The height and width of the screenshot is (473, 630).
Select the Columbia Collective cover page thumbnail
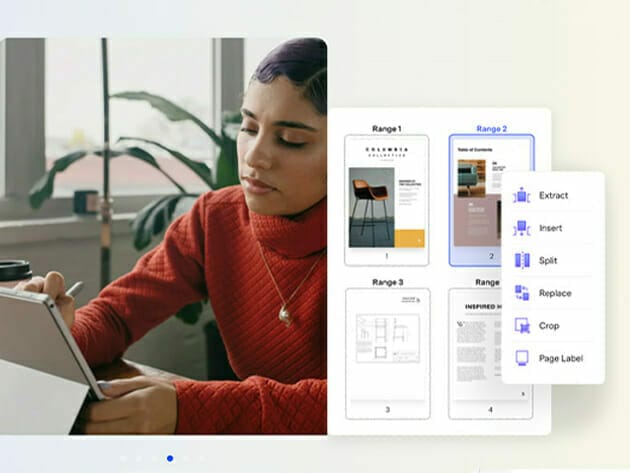point(386,193)
